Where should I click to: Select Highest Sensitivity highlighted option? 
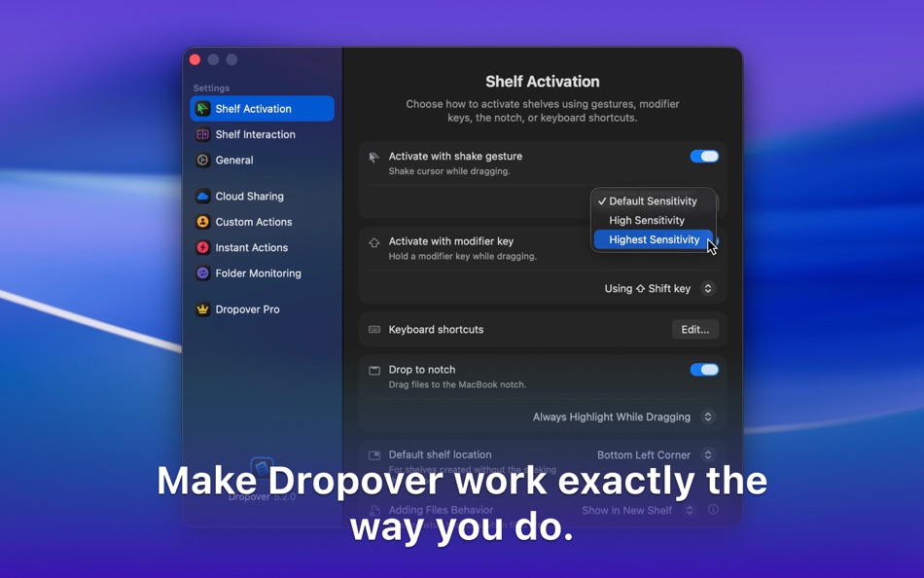[x=653, y=239]
